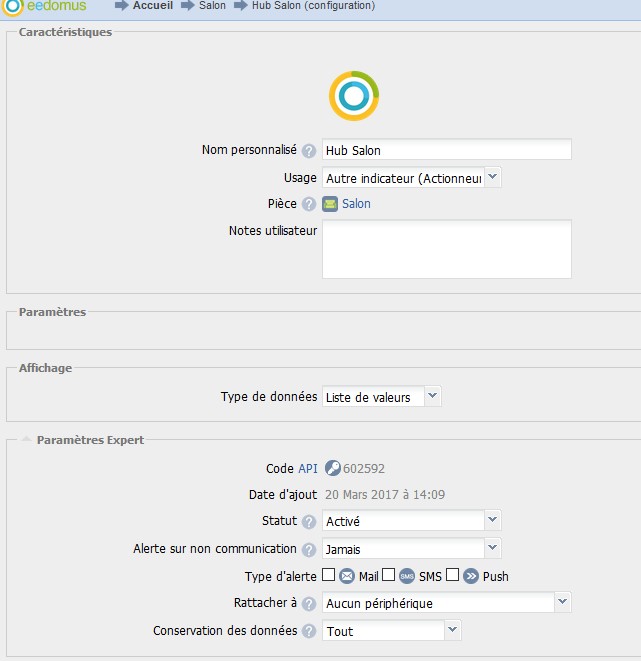The height and width of the screenshot is (661, 641).
Task: Click the Push notification icon
Action: (471, 576)
